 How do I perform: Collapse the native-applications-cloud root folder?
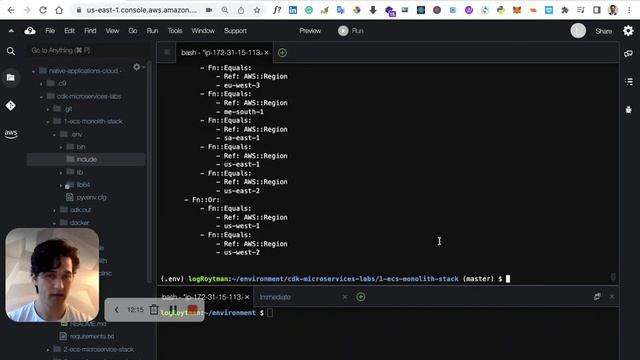(33, 71)
